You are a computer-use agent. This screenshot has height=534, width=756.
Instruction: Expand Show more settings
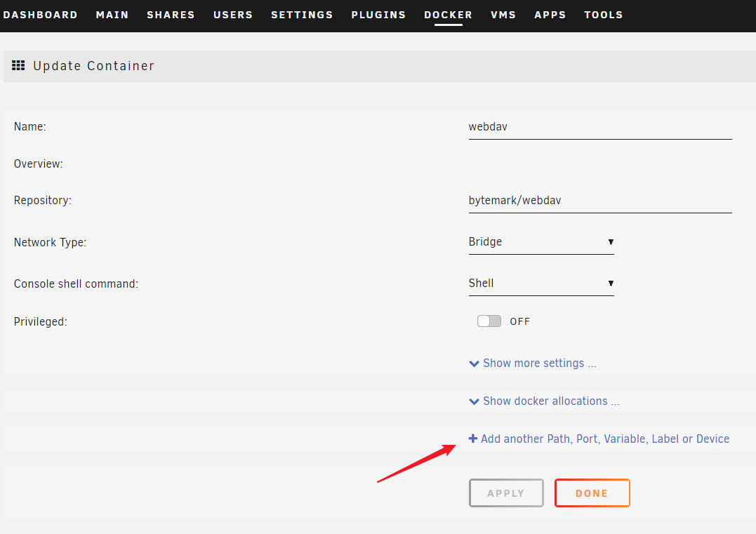539,363
